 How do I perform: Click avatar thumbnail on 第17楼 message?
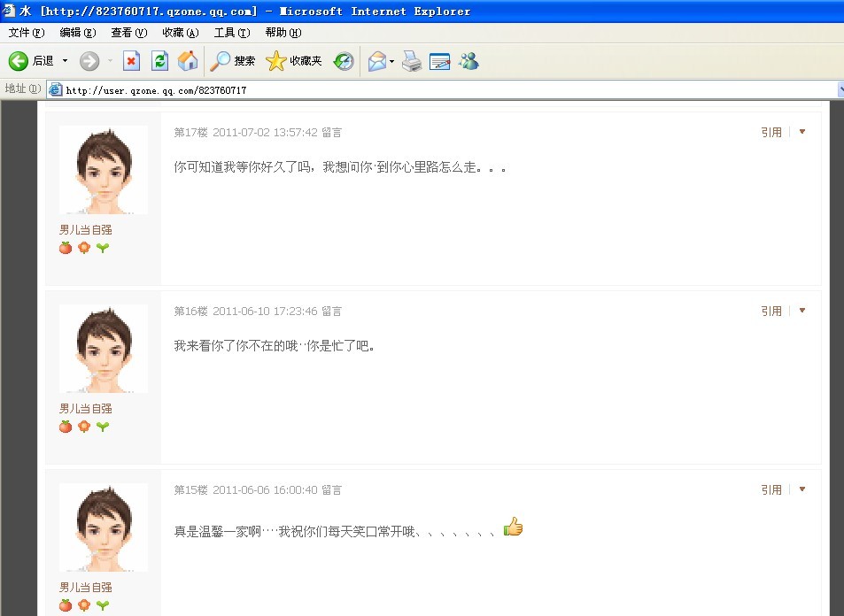104,170
